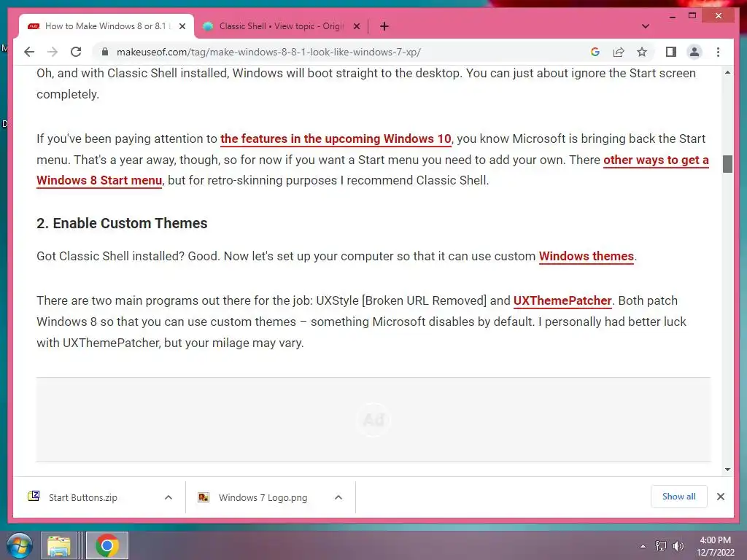Click page scrollbar down arrow
The height and width of the screenshot is (560, 747).
(727, 470)
